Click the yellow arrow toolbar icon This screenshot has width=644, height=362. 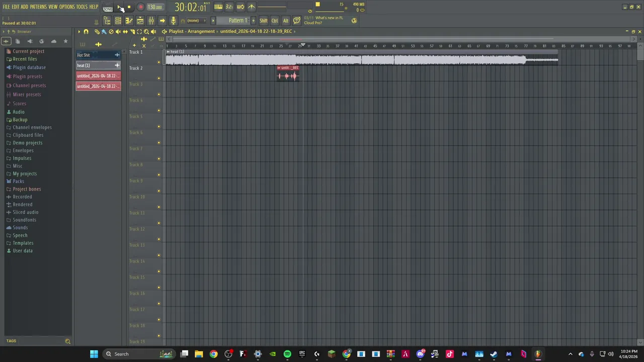point(162,21)
